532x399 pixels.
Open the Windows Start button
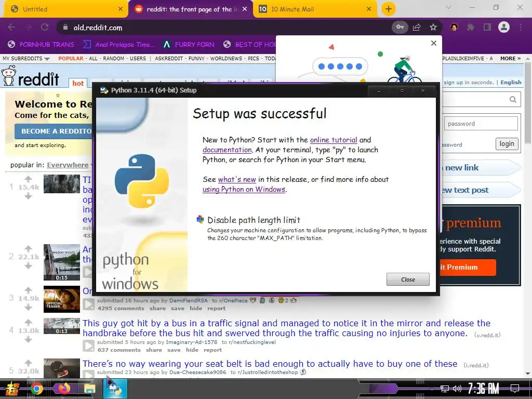[11, 389]
